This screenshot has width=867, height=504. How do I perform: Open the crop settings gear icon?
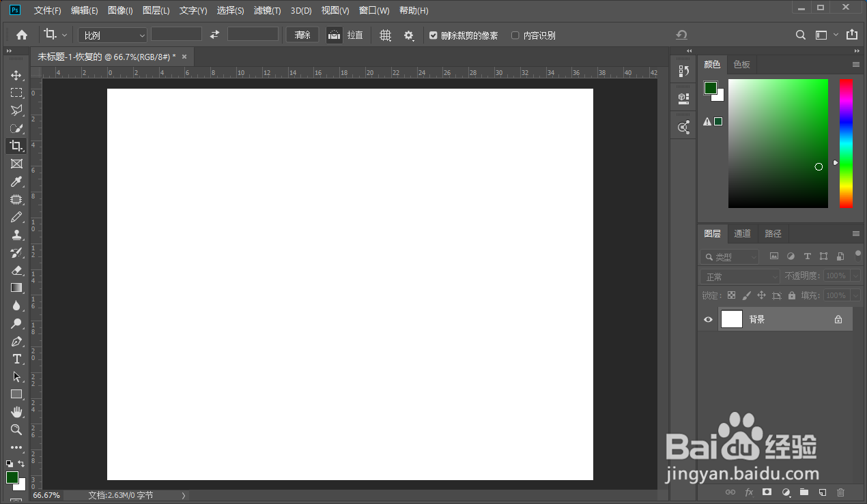(x=408, y=35)
